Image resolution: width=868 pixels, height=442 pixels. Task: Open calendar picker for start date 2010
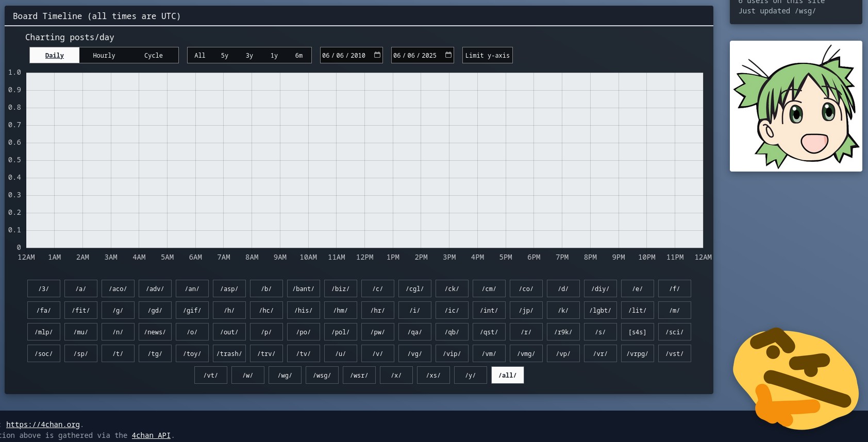[x=377, y=55]
